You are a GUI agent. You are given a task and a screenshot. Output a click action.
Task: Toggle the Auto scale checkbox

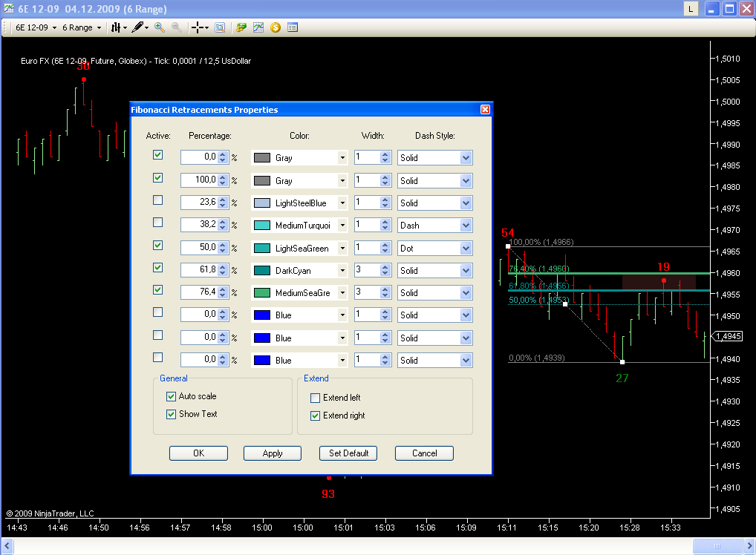pyautogui.click(x=171, y=396)
